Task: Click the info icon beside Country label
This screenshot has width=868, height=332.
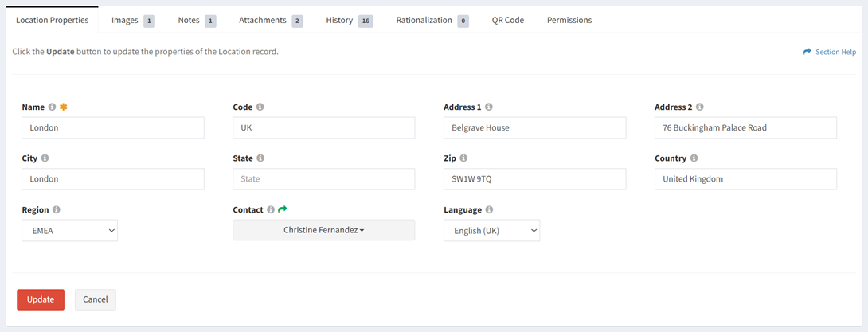Action: click(694, 158)
